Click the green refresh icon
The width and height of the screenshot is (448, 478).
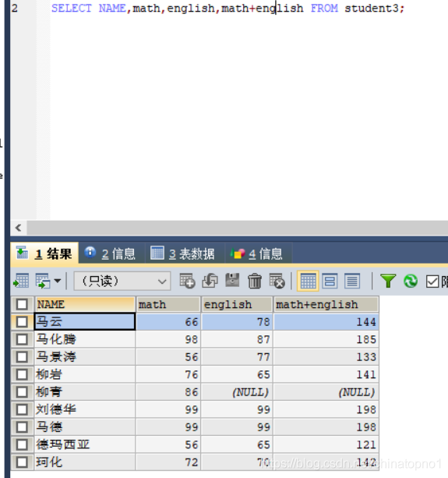pyautogui.click(x=411, y=281)
